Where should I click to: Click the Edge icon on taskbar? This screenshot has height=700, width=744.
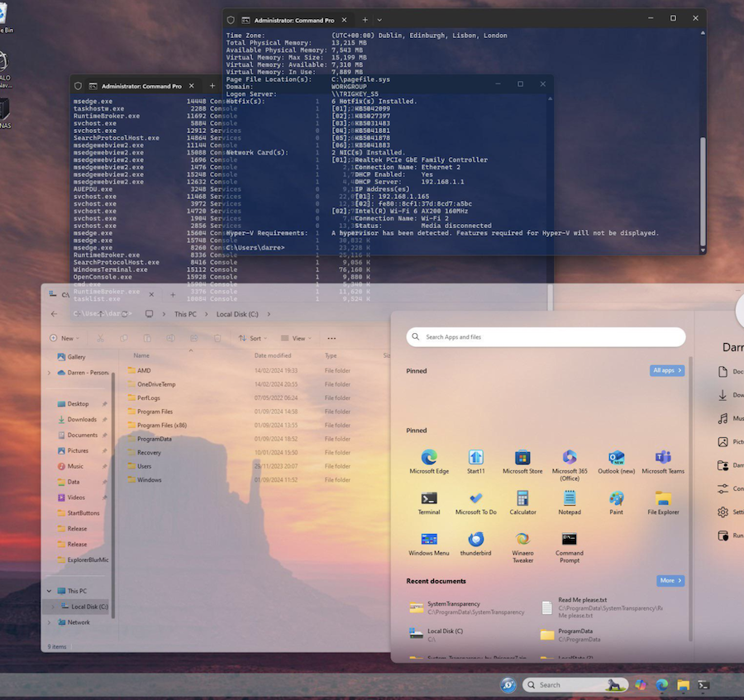click(662, 685)
